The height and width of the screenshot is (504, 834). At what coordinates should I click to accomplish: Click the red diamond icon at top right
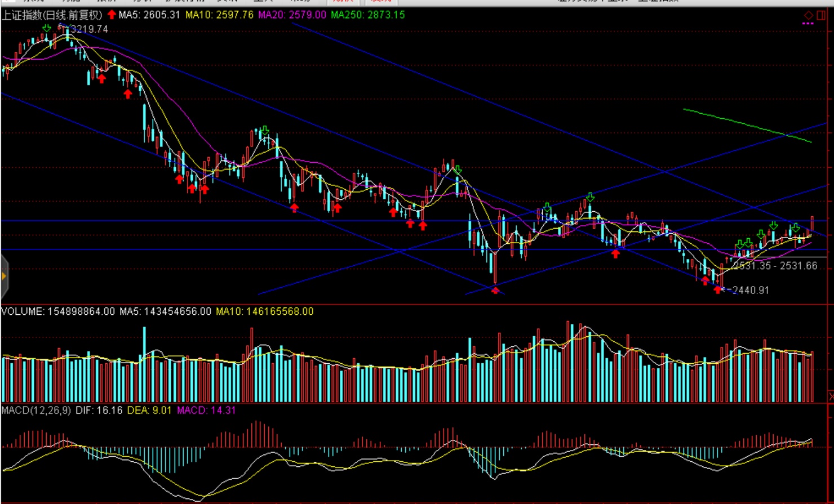click(809, 15)
